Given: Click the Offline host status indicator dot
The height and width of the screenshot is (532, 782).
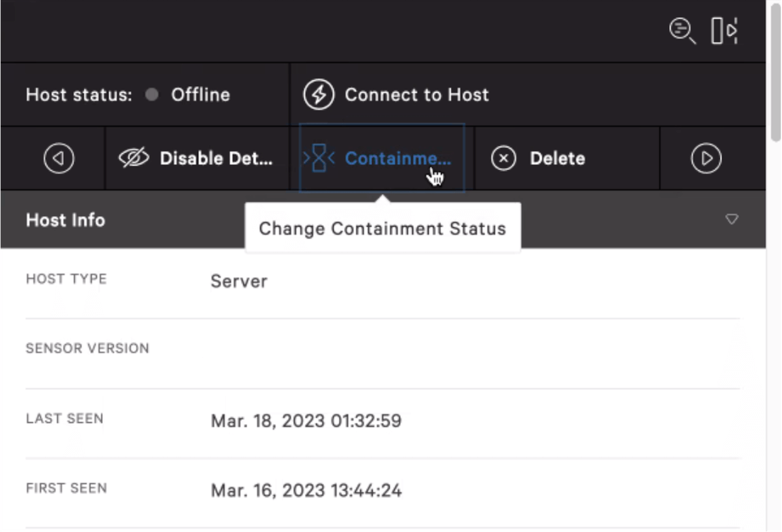Looking at the screenshot, I should coord(153,94).
